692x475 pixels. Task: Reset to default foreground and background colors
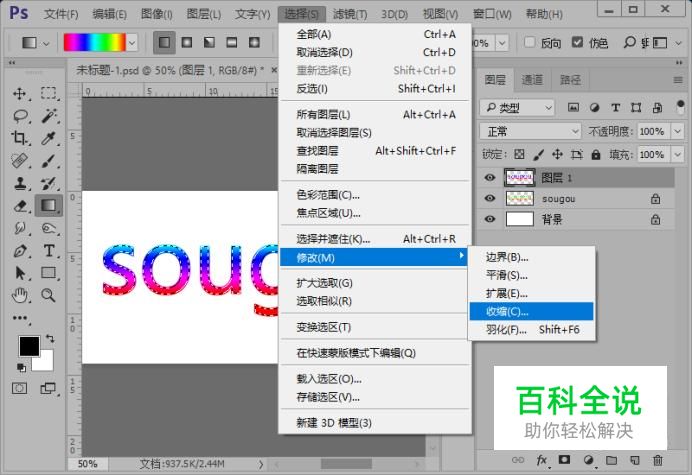[x=21, y=367]
